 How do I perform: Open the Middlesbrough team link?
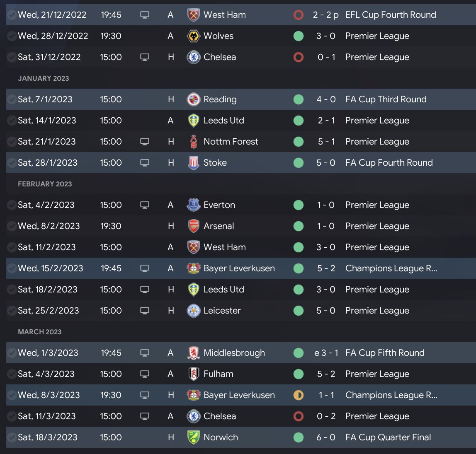234,353
